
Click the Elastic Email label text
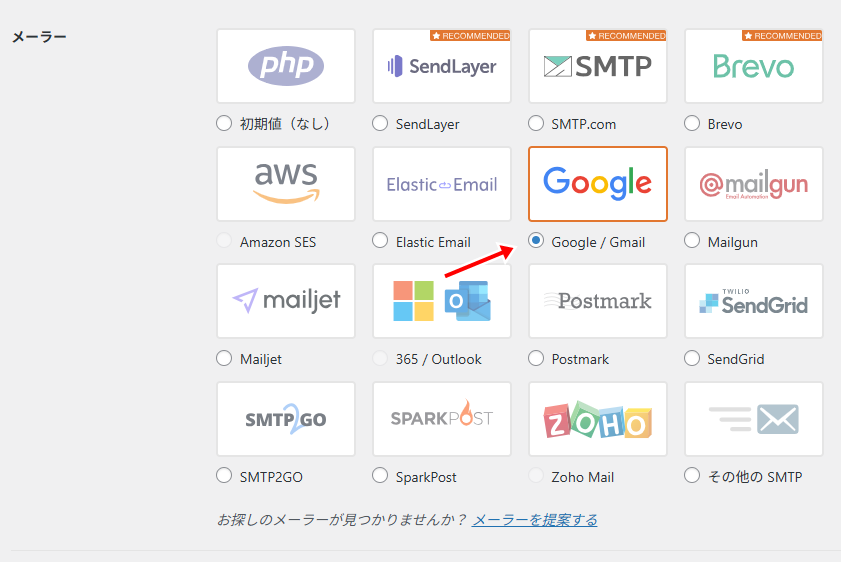[x=433, y=242]
